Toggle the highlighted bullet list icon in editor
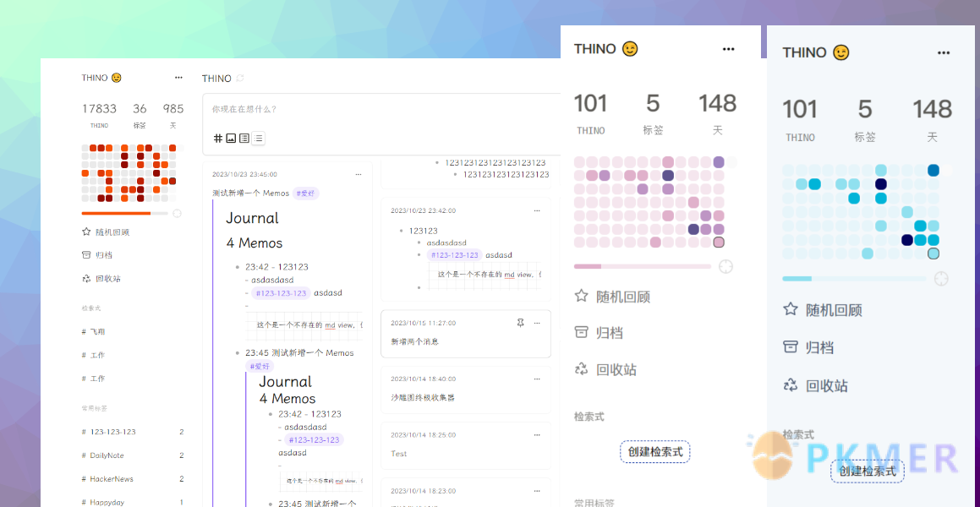The width and height of the screenshot is (980, 507). click(258, 138)
